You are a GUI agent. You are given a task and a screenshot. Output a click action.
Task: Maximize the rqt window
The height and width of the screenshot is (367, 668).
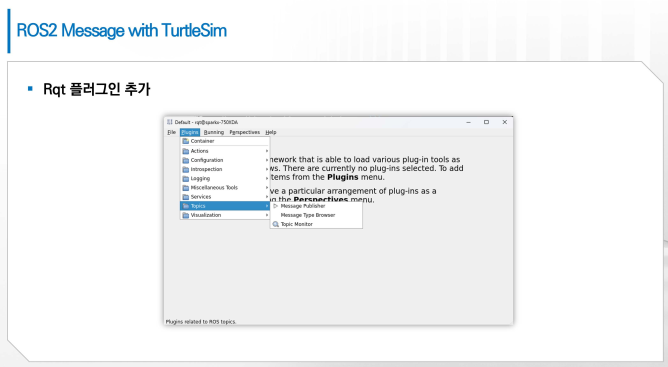pos(487,122)
